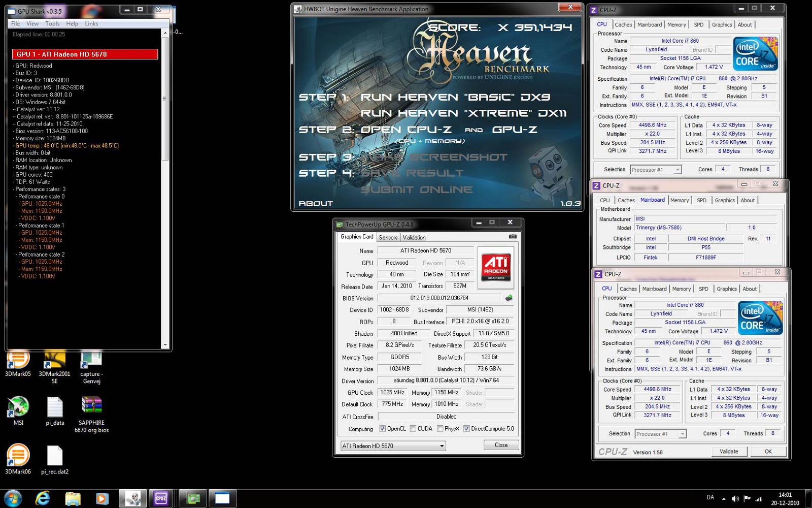
Task: Open the Help menu in GPU Shark
Action: click(72, 24)
